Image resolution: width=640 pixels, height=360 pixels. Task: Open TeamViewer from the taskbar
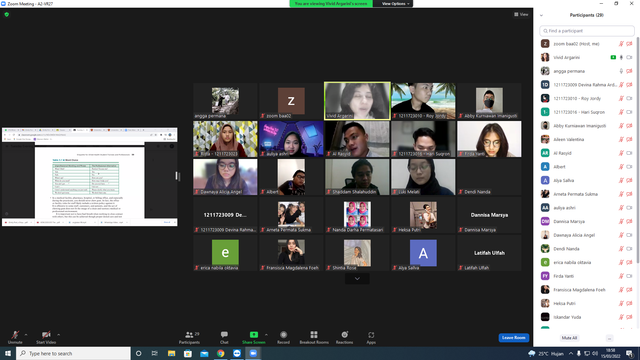point(237,353)
